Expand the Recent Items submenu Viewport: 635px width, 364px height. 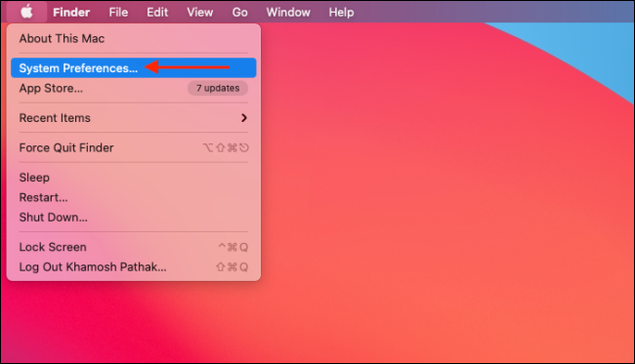134,118
